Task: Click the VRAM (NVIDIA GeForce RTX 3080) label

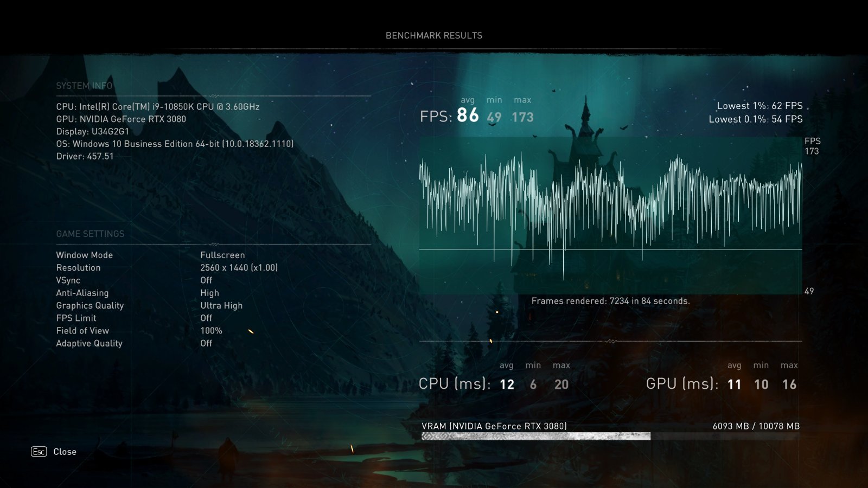Action: (x=494, y=426)
